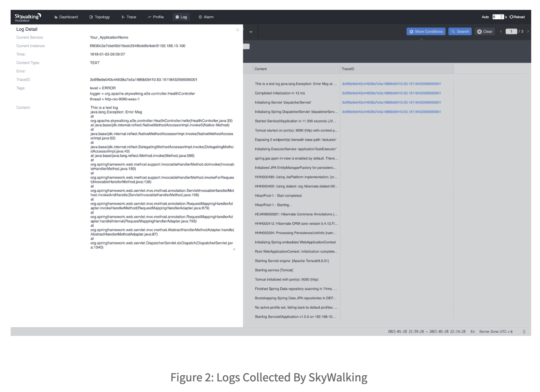The image size is (540, 392).
Task: Expand the service selector chevron
Action: 251,32
